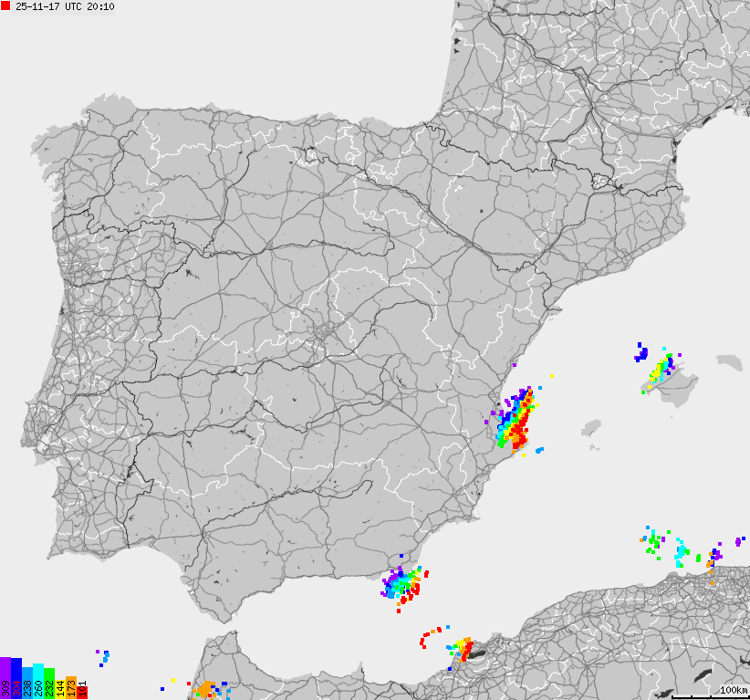
Task: Click the orange legend bar labeled 173
Action: point(70,686)
